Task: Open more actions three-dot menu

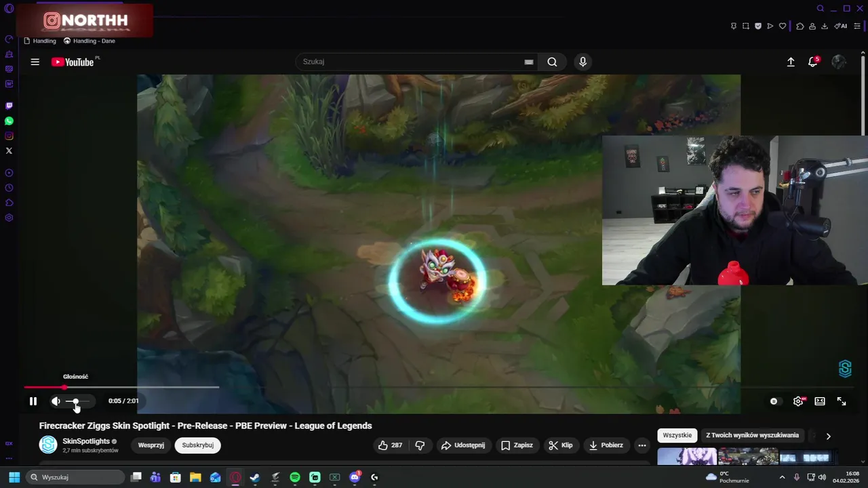Action: coord(642,445)
